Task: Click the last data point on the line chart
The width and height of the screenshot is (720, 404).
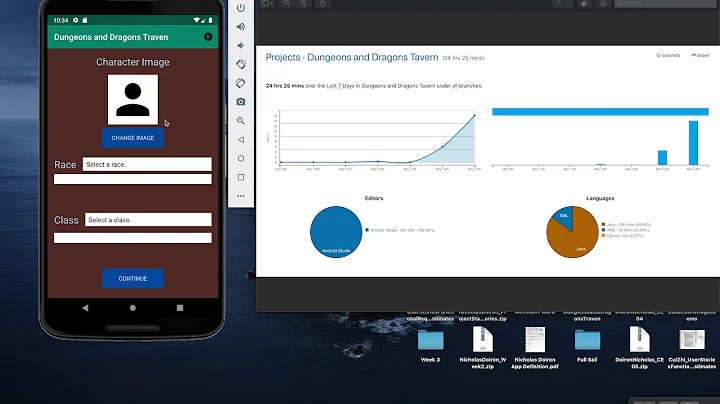Action: [x=475, y=115]
